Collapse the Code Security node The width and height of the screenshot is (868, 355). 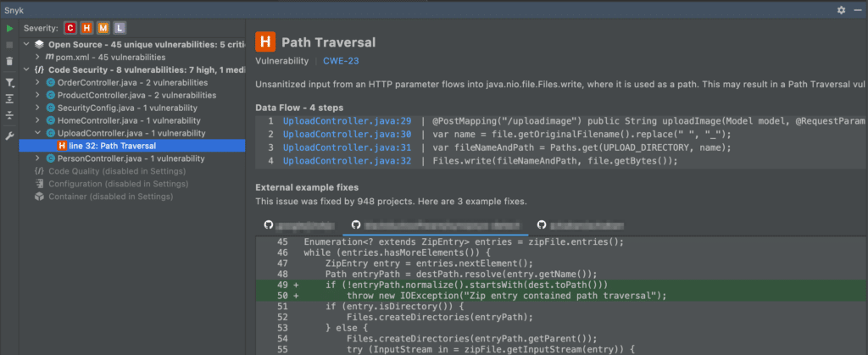[x=26, y=69]
